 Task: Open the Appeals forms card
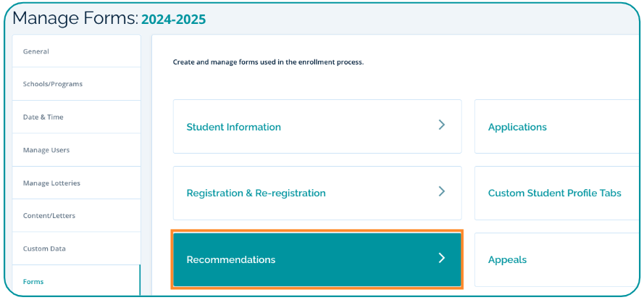pyautogui.click(x=554, y=259)
